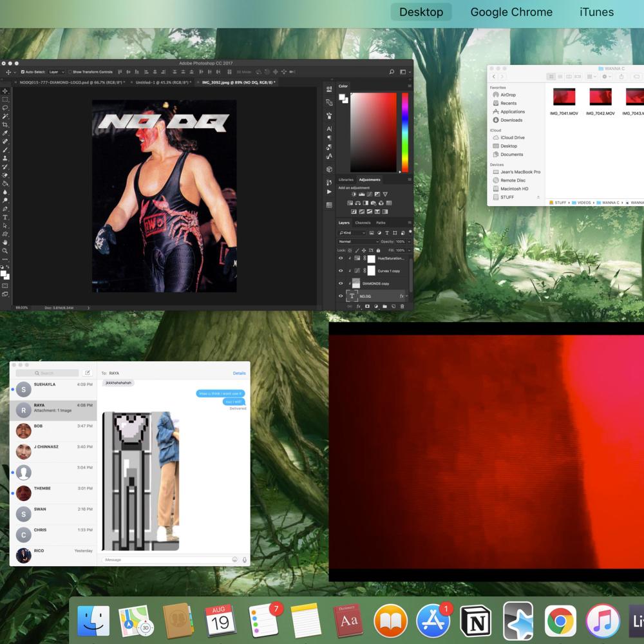Select the Move tool in Photoshop's toolbar
Image resolution: width=644 pixels, height=644 pixels.
5,91
